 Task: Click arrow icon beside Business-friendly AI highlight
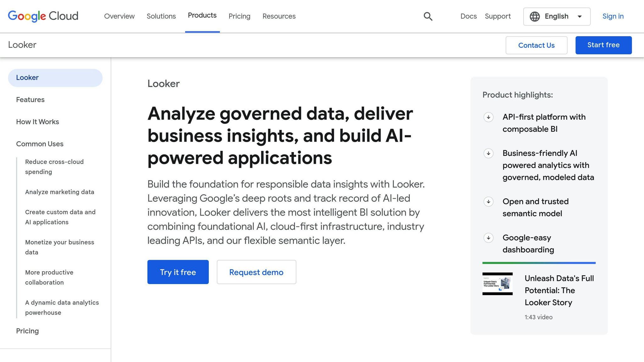click(488, 153)
